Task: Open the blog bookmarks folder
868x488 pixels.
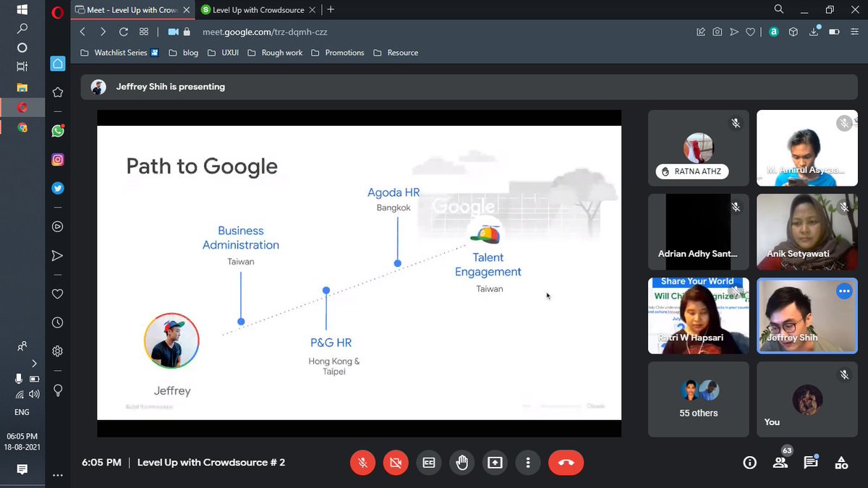Action: [x=183, y=53]
